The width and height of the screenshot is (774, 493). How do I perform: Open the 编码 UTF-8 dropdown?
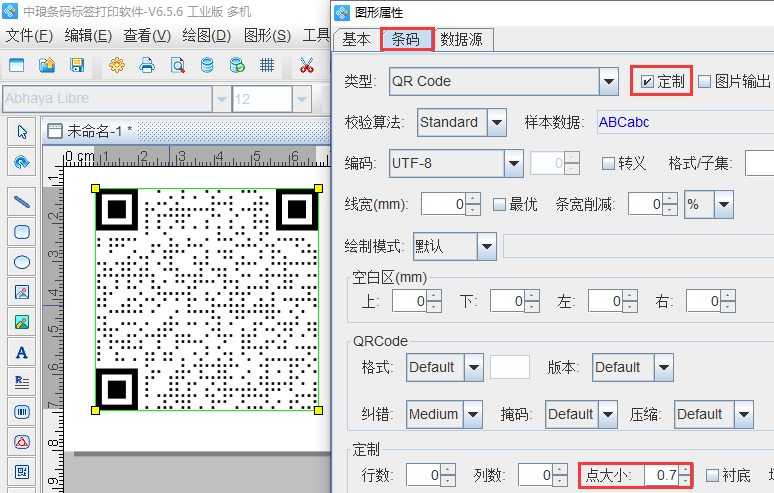pyautogui.click(x=514, y=163)
